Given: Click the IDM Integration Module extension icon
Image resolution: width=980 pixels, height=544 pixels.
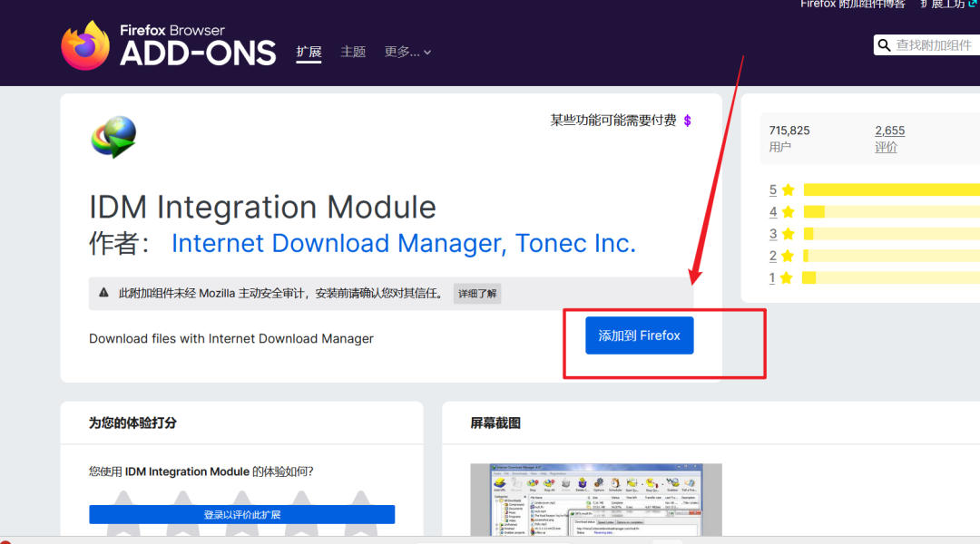Looking at the screenshot, I should point(113,137).
